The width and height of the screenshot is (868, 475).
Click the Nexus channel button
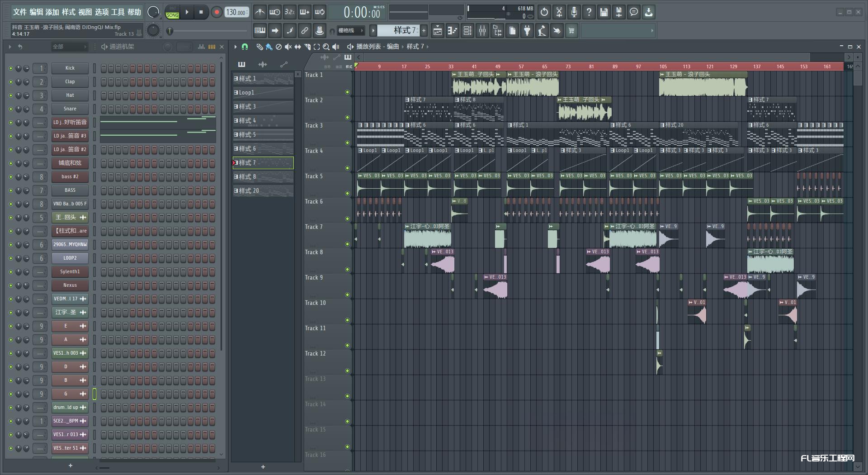tap(70, 285)
